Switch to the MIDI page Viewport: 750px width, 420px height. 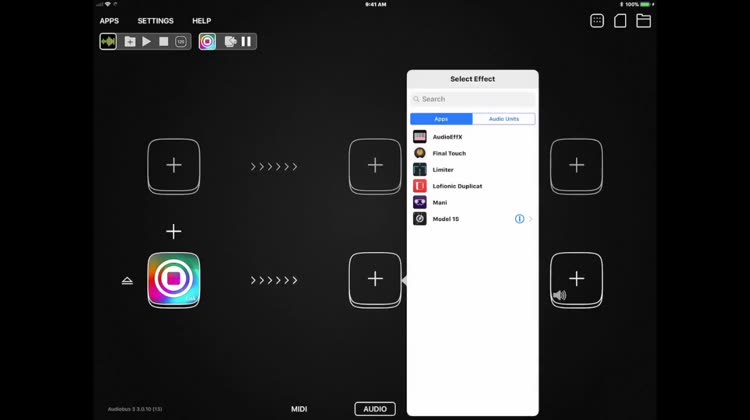pyautogui.click(x=299, y=409)
